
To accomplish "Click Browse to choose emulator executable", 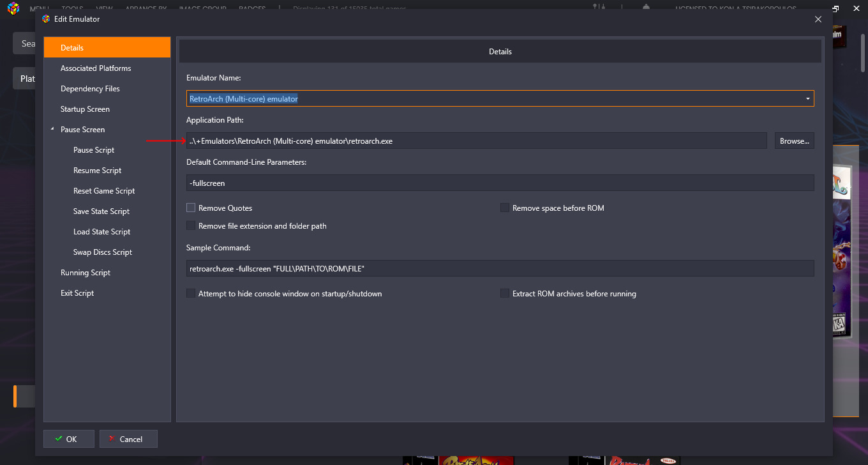I will point(795,141).
